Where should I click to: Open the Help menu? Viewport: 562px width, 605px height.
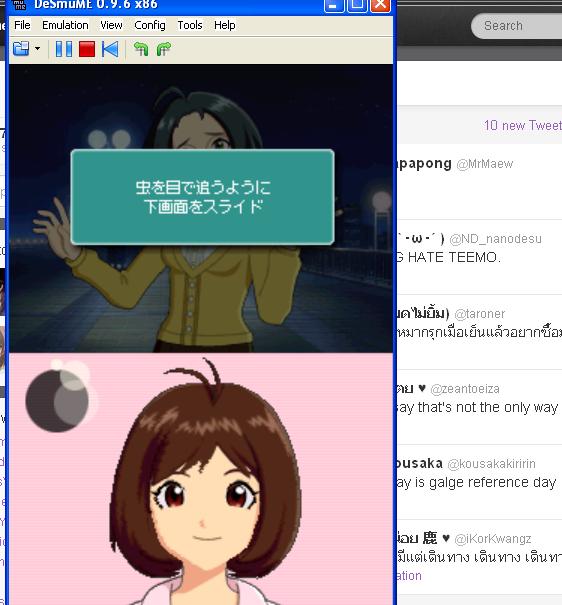(x=224, y=25)
